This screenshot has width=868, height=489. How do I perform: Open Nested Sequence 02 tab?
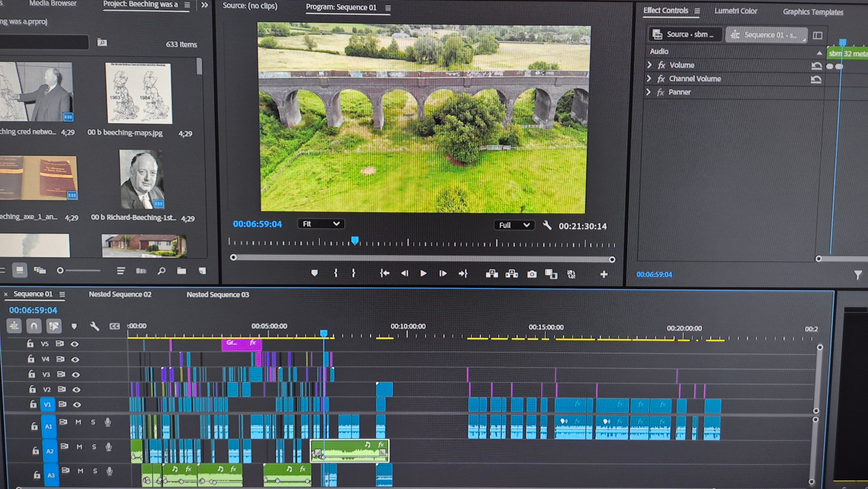tap(120, 294)
